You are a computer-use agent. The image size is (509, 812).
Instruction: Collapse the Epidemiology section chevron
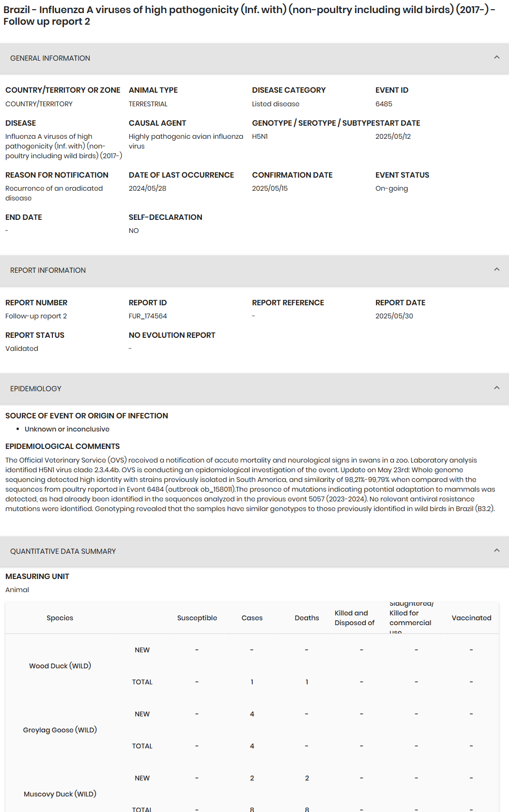(496, 388)
